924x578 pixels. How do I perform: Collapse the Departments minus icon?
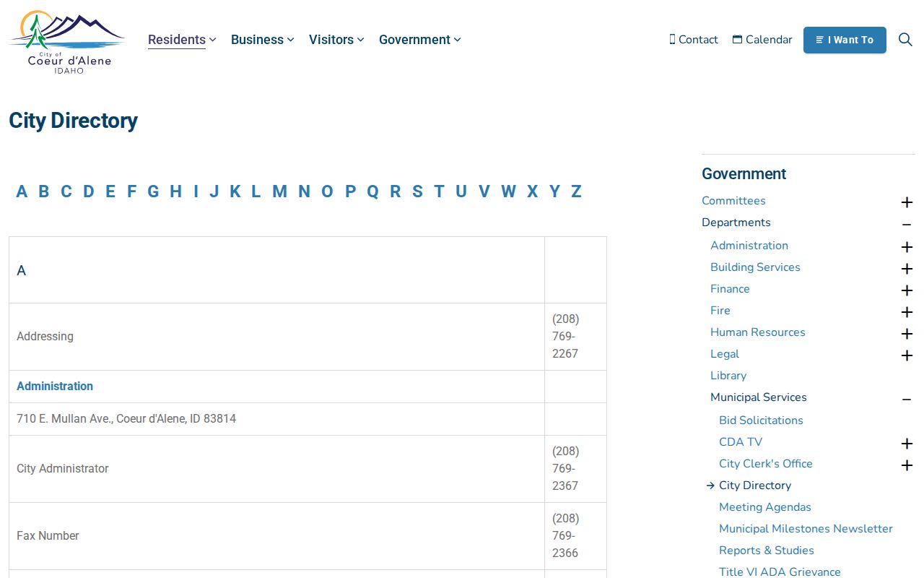point(907,225)
